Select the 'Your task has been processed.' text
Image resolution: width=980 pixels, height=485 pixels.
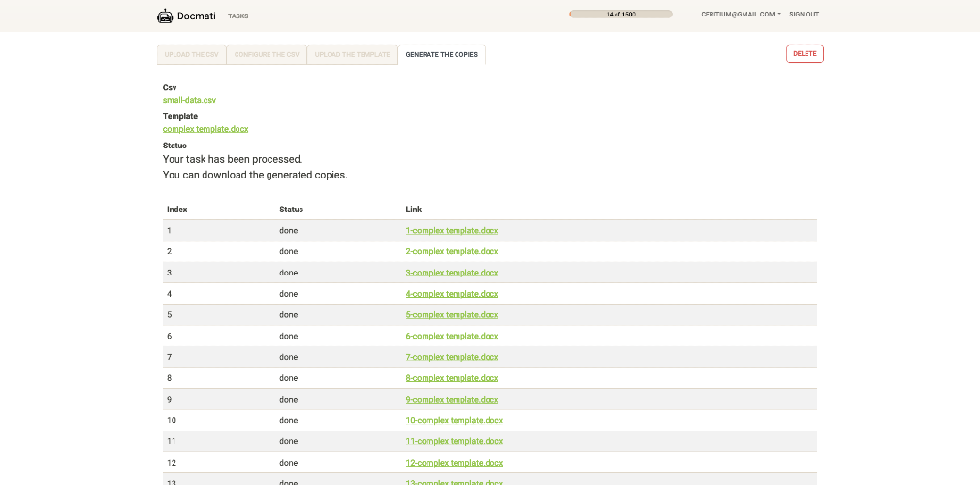point(233,160)
